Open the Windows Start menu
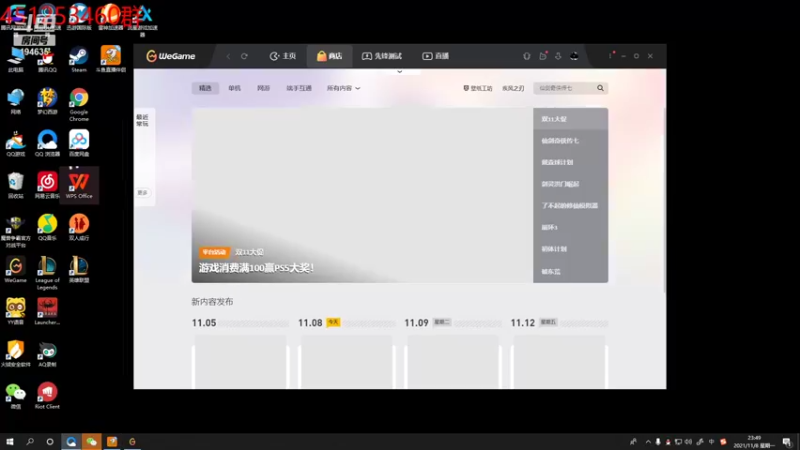This screenshot has height=450, width=800. click(x=10, y=442)
